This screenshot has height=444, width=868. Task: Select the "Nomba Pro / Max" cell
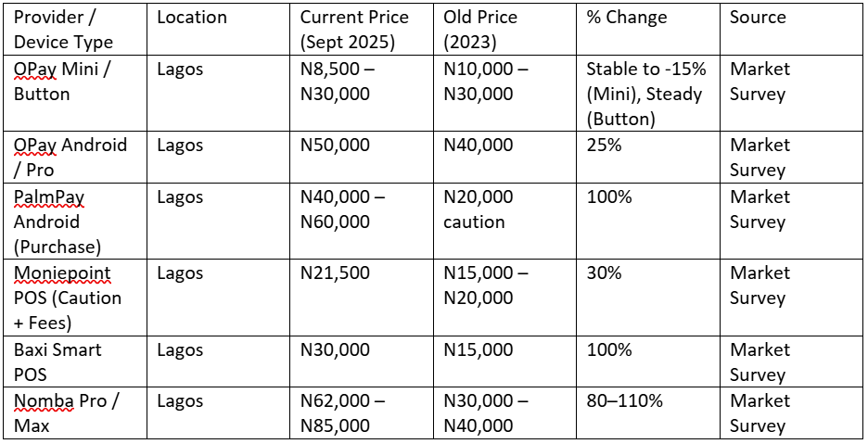66,413
